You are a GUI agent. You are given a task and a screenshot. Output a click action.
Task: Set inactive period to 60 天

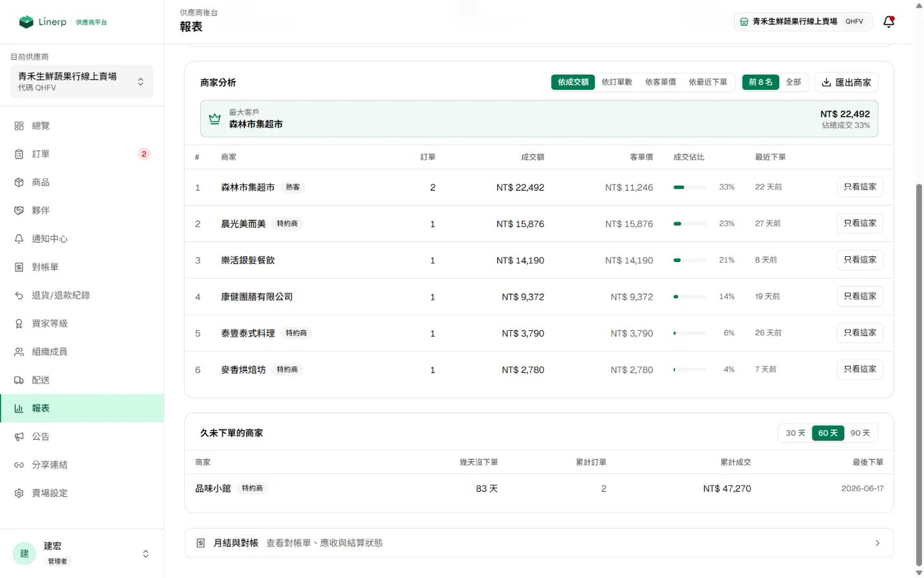(828, 433)
